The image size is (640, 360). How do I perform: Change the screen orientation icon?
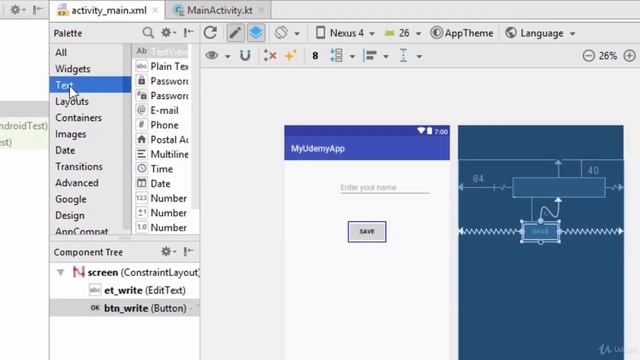point(281,33)
